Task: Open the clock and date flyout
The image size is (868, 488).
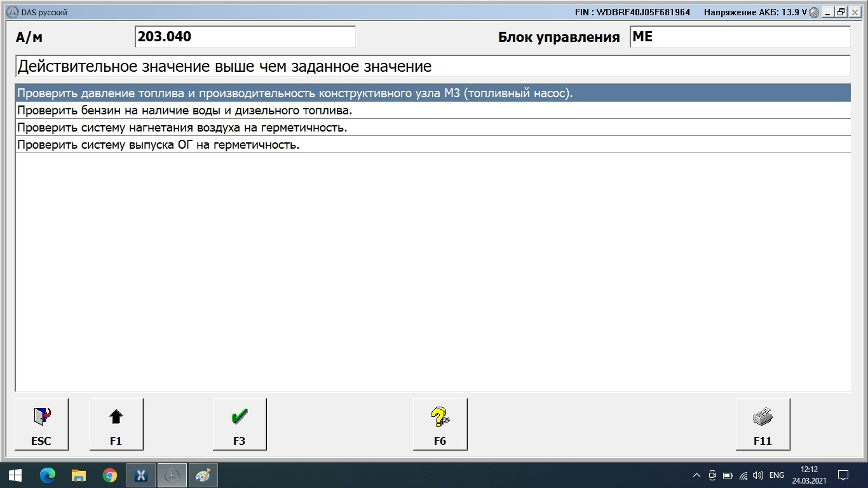Action: coord(810,475)
